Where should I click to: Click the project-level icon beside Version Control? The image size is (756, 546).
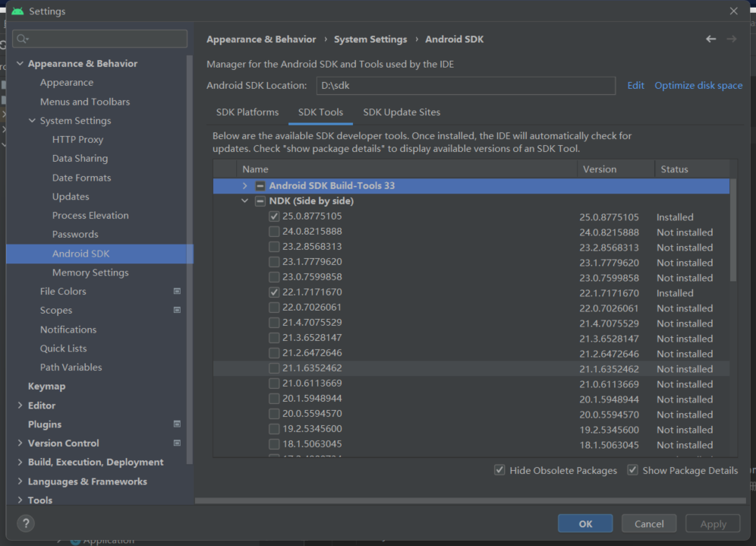177,443
